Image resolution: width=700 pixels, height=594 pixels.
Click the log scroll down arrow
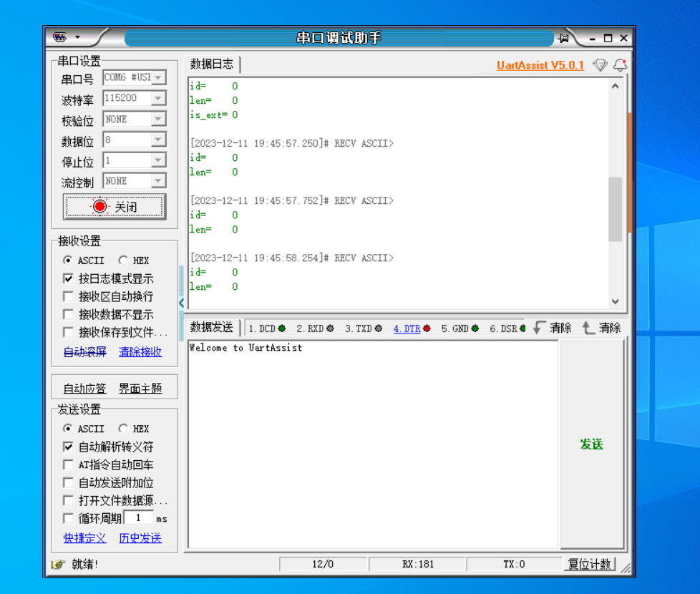pyautogui.click(x=615, y=301)
